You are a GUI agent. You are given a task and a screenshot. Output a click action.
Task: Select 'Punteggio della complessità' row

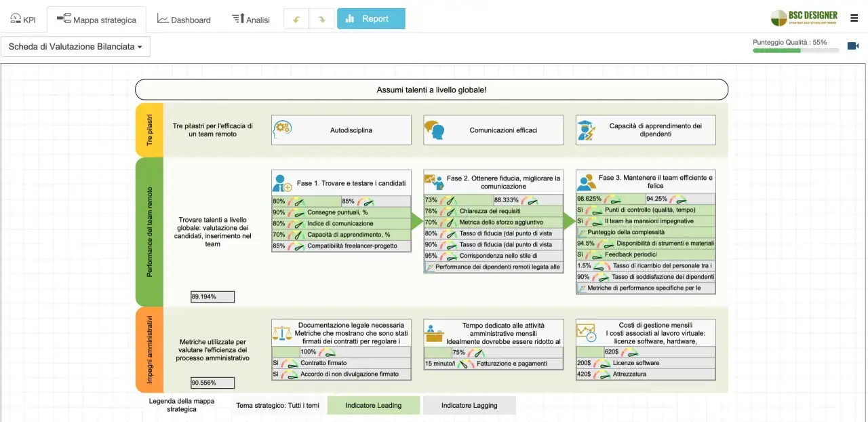[646, 232]
